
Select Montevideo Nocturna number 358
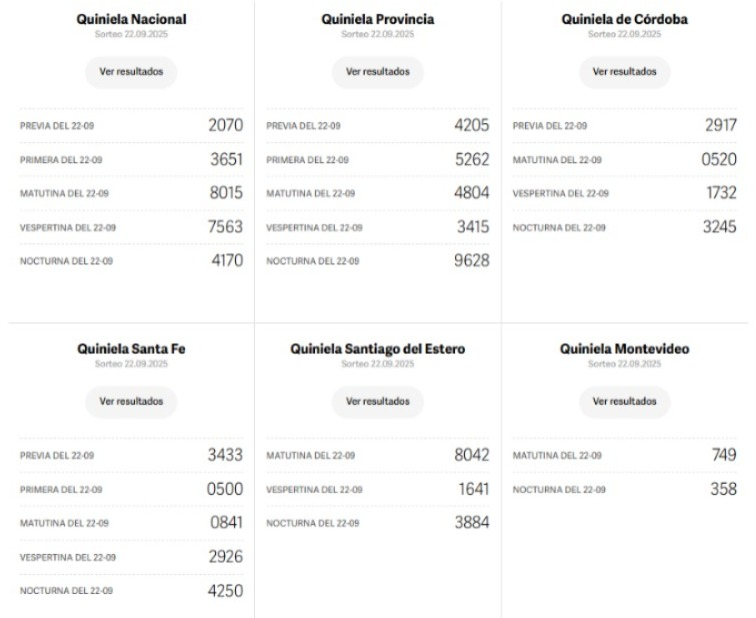[x=722, y=489]
